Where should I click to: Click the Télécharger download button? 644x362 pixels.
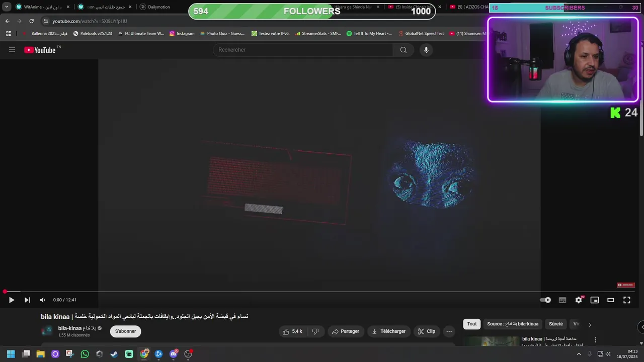(x=388, y=331)
